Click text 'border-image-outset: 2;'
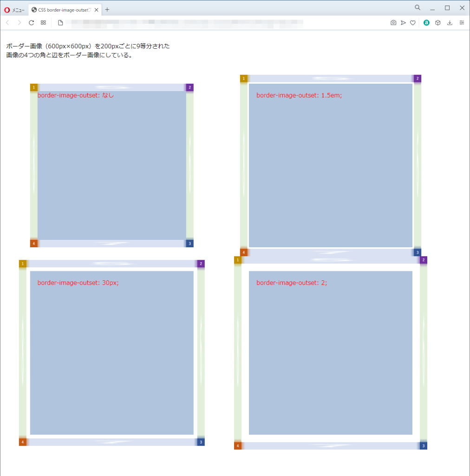Viewport: 470px width, 476px height. point(292,283)
